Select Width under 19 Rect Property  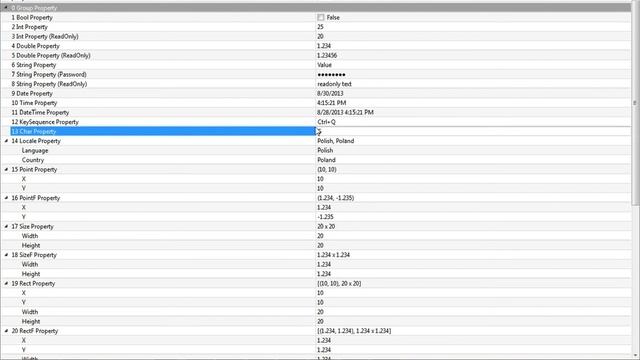(316, 312)
